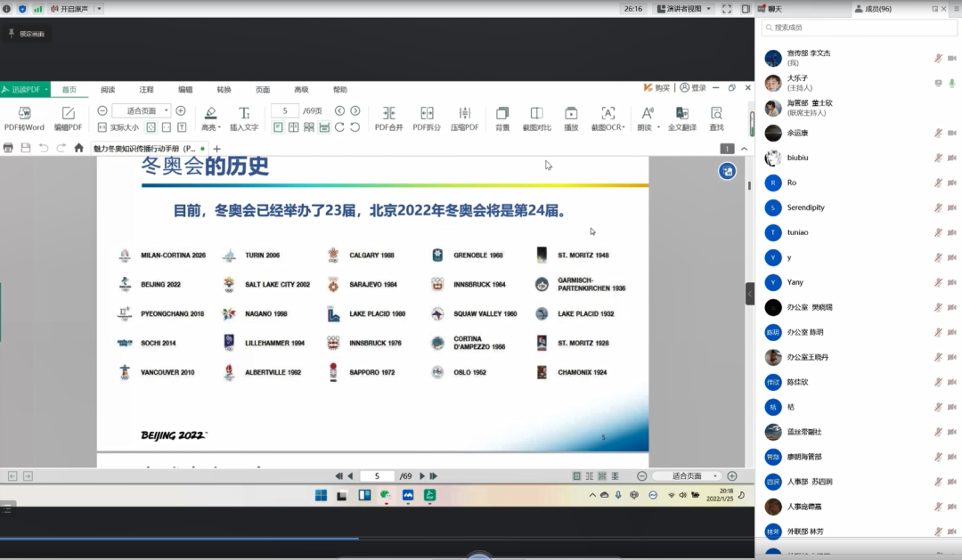Screen dimensions: 962x560
Task: Click the video progress bar at bottom
Action: tap(378, 539)
